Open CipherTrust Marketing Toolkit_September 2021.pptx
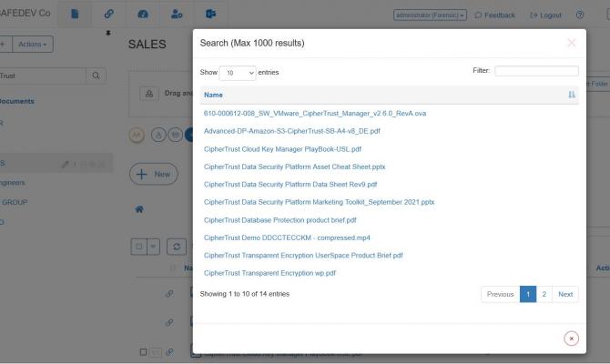610x364 pixels. [x=319, y=202]
